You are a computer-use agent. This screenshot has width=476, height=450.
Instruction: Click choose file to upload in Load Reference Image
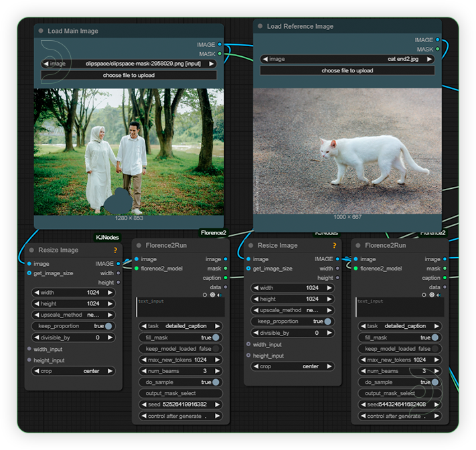click(347, 70)
